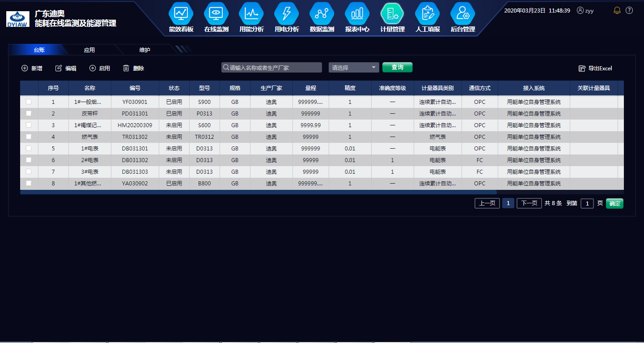Click the 关联计量器具 column header
The width and height of the screenshot is (644, 343).
click(594, 88)
